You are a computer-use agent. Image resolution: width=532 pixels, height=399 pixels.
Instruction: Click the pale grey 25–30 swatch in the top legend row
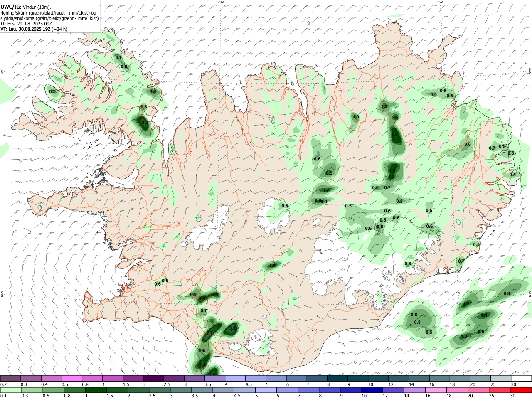501,378
